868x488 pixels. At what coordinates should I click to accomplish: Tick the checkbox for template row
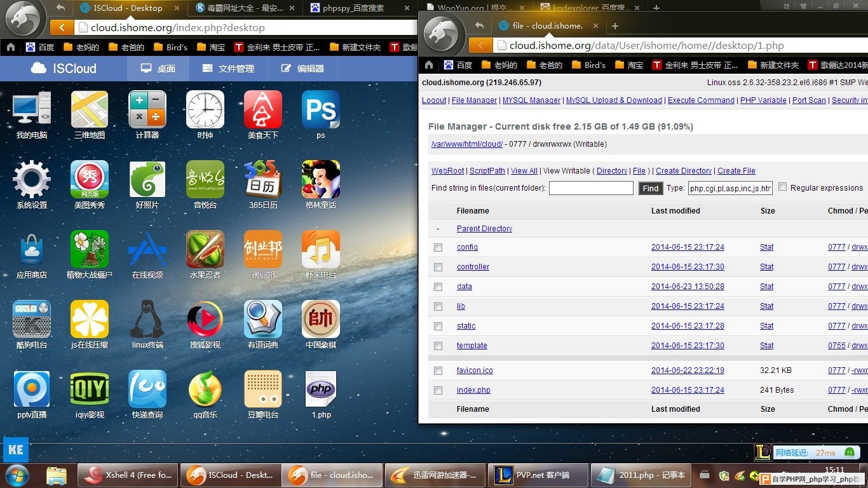coord(438,346)
